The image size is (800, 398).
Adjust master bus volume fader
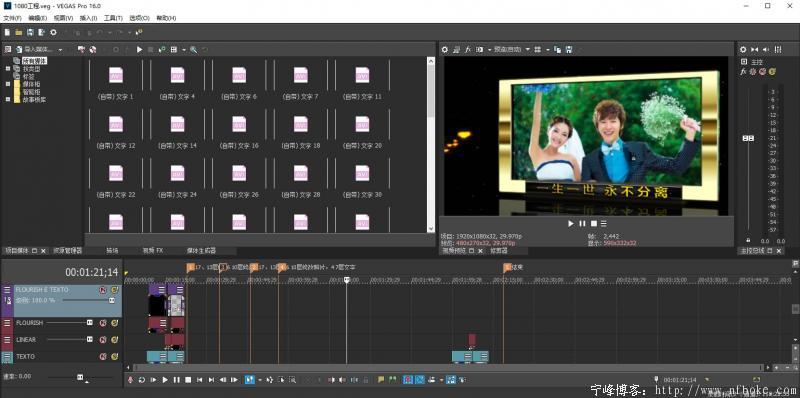(x=748, y=138)
